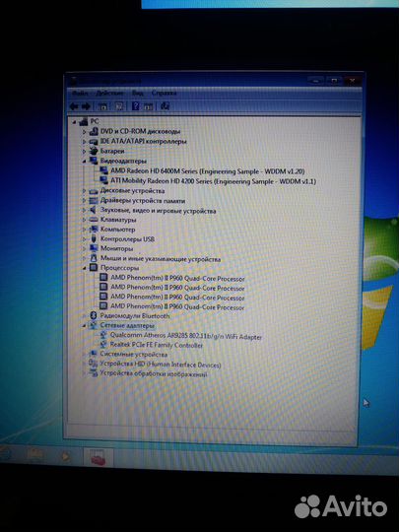Select the Процессоры chip icon
Screen dimensions: 399x532
tap(94, 268)
